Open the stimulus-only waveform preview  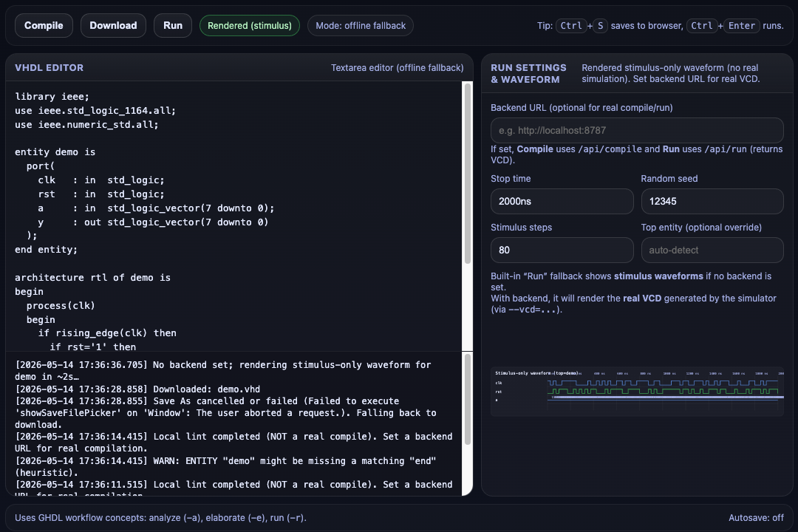click(x=637, y=391)
